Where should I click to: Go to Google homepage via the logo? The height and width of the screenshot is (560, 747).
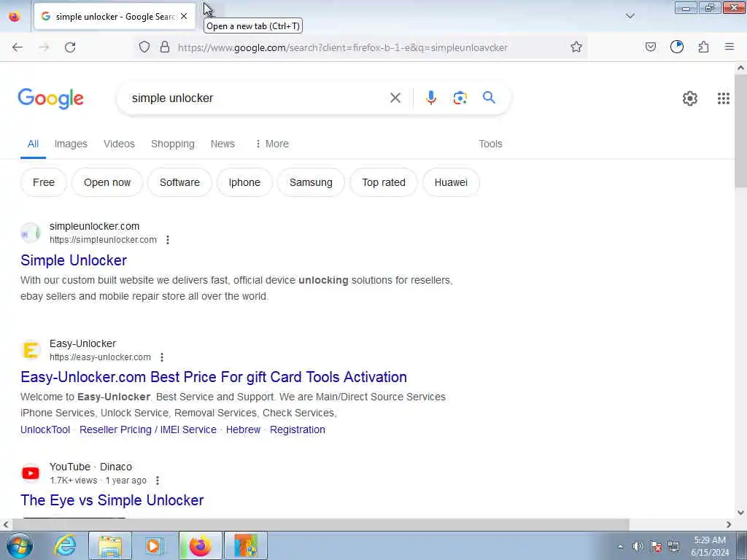51,98
